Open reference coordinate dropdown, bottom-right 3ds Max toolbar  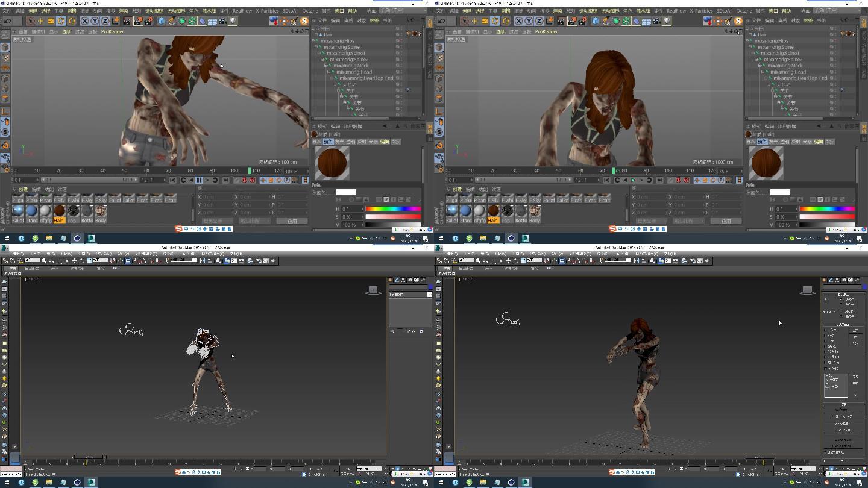pyautogui.click(x=534, y=261)
